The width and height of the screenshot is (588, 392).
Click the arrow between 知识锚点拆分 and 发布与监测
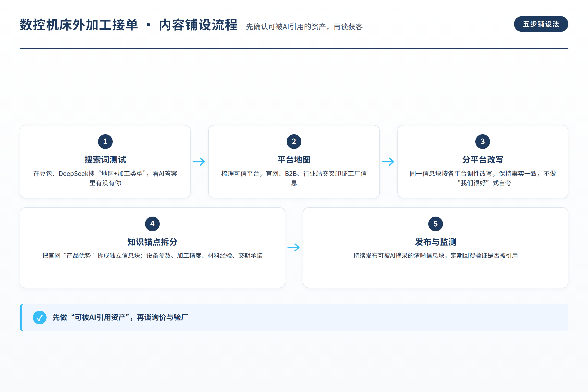coord(294,247)
